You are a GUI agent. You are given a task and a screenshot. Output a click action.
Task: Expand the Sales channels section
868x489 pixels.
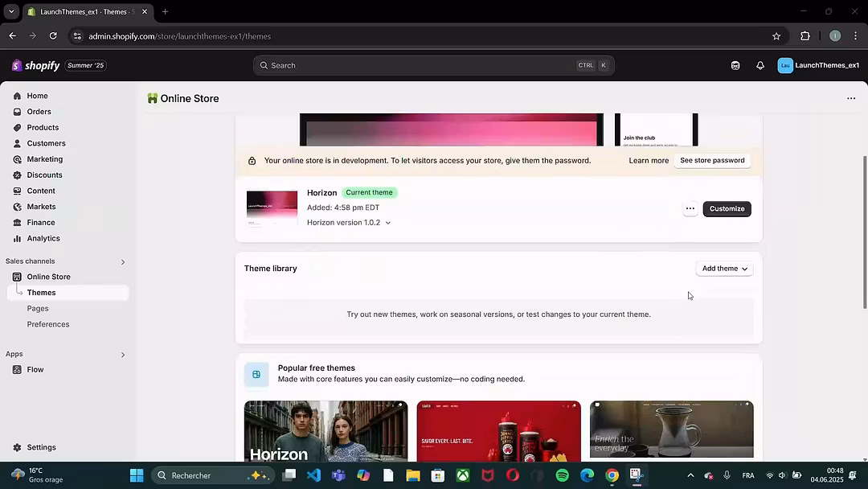click(123, 261)
